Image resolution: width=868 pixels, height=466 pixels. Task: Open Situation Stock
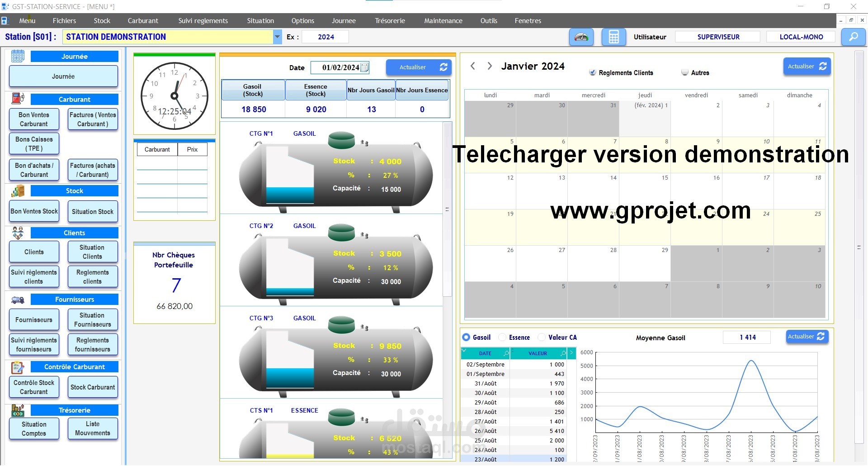tap(93, 212)
